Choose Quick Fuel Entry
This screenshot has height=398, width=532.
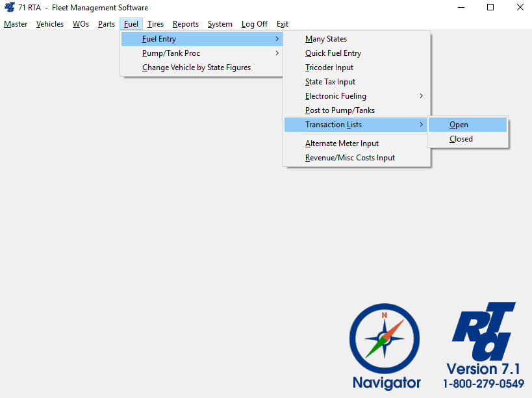(x=333, y=53)
